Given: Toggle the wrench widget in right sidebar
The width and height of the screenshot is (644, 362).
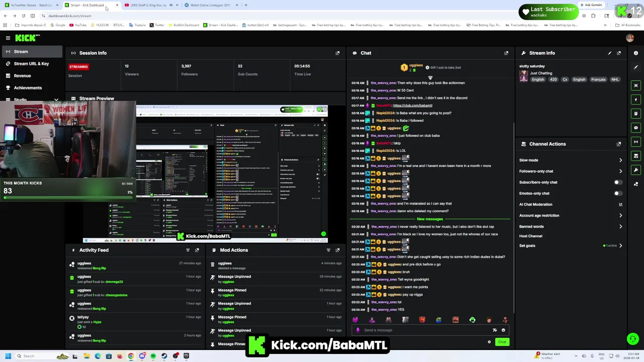Looking at the screenshot, I should 636,170.
